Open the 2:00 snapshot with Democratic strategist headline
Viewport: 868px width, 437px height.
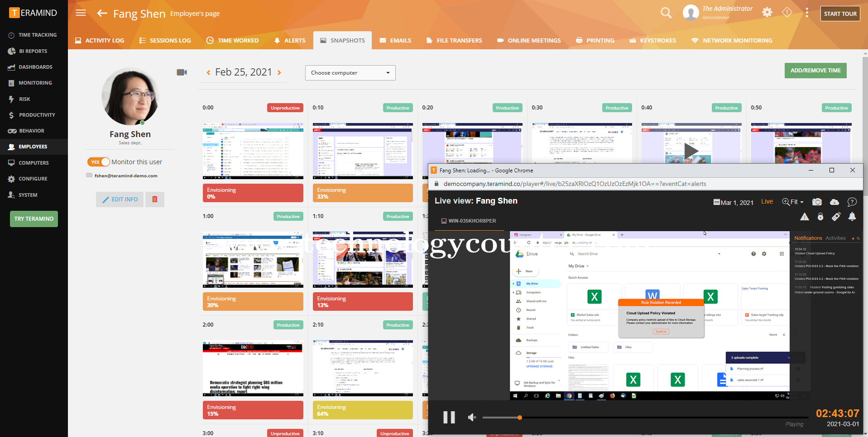(253, 368)
